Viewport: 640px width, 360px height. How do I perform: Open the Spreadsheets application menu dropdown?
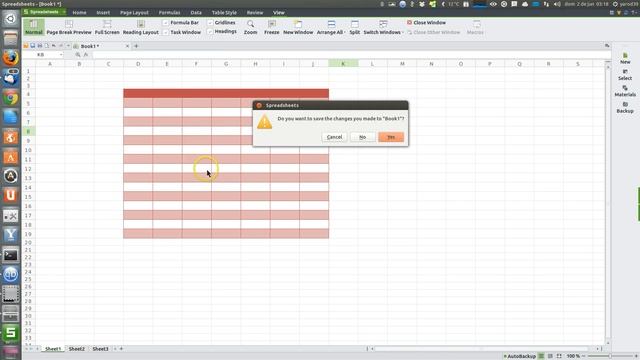pyautogui.click(x=64, y=12)
